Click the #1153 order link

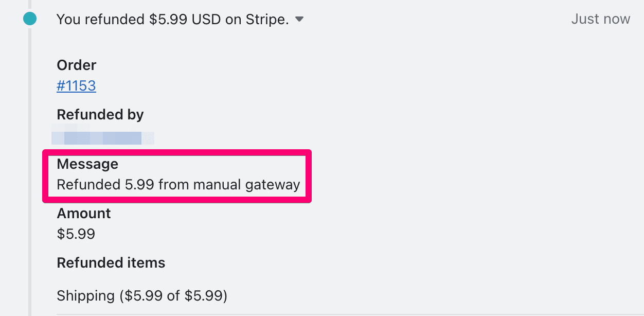(76, 85)
